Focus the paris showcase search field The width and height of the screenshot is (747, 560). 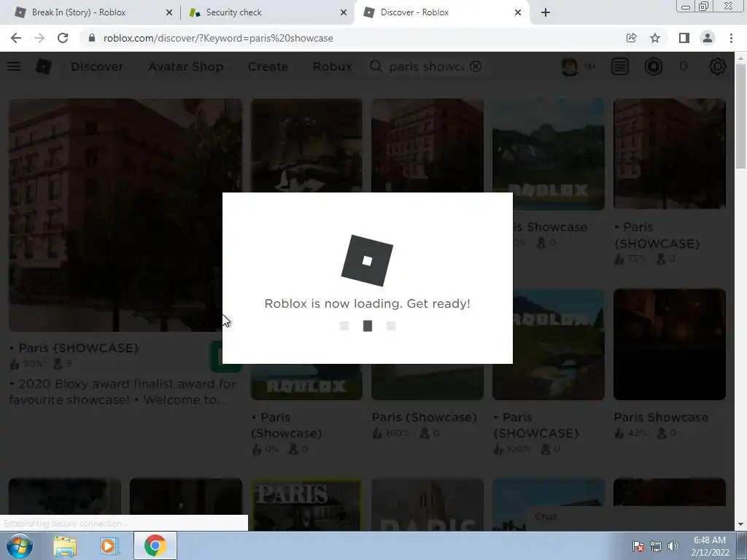tap(426, 66)
